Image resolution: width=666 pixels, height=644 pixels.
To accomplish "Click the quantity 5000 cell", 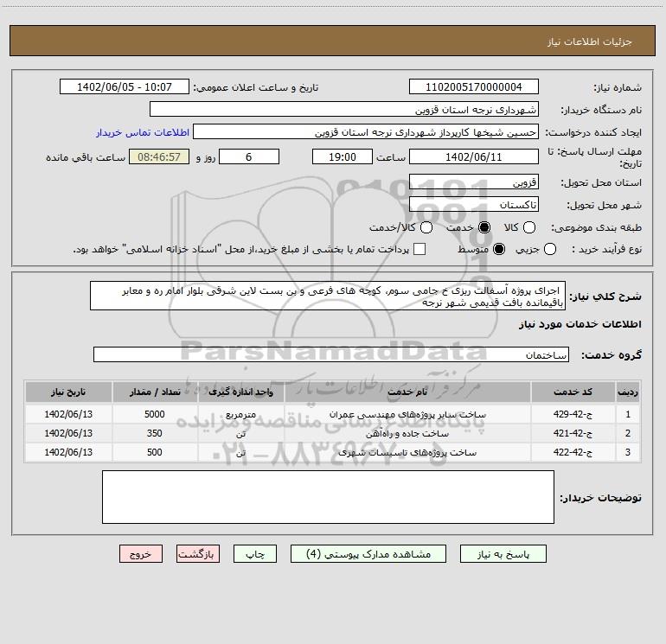I will tap(155, 414).
